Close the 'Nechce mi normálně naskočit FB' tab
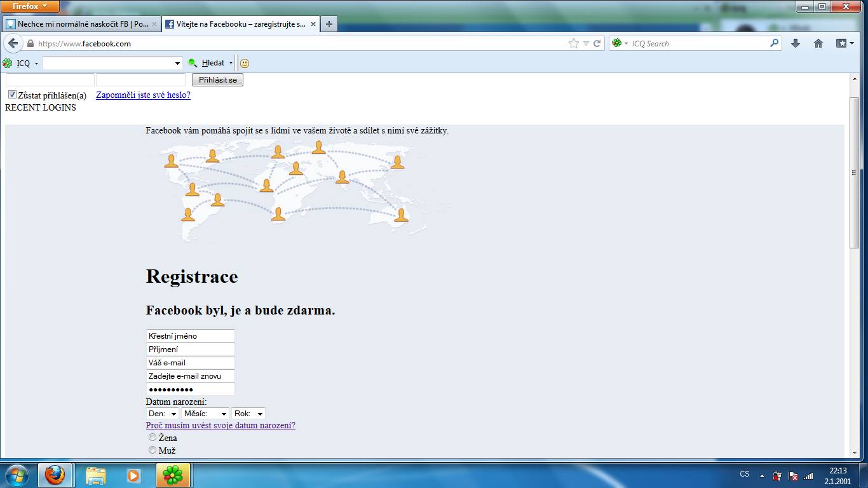868x488 pixels. tap(154, 24)
